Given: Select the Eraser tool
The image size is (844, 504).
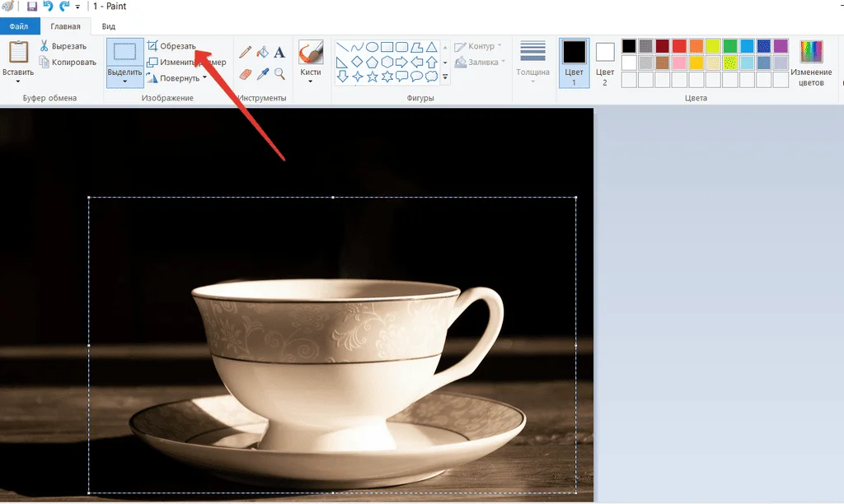Looking at the screenshot, I should pyautogui.click(x=246, y=74).
